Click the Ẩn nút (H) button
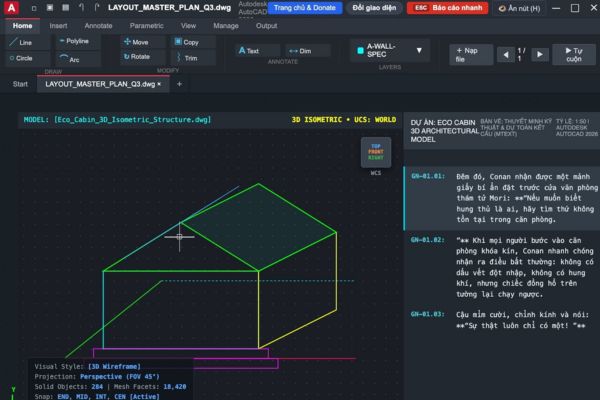The width and height of the screenshot is (600, 400). click(x=520, y=8)
